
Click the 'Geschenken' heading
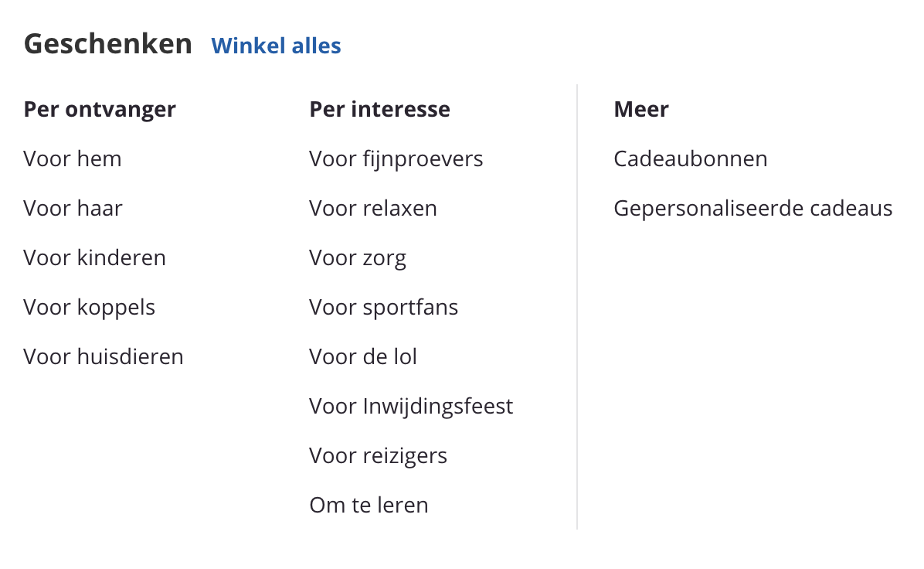tap(108, 44)
